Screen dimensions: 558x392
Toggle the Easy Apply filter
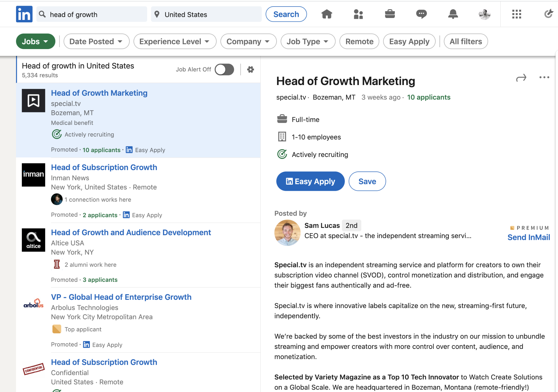409,41
